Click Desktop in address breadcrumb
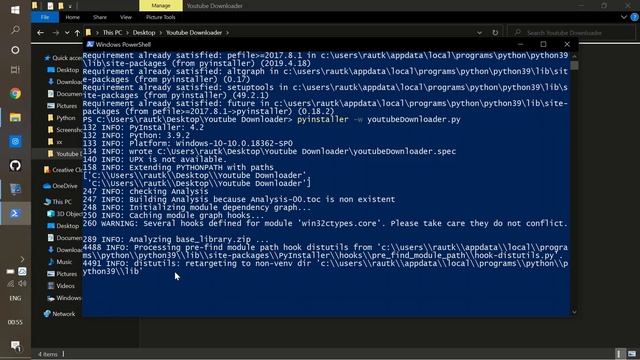 (144, 33)
